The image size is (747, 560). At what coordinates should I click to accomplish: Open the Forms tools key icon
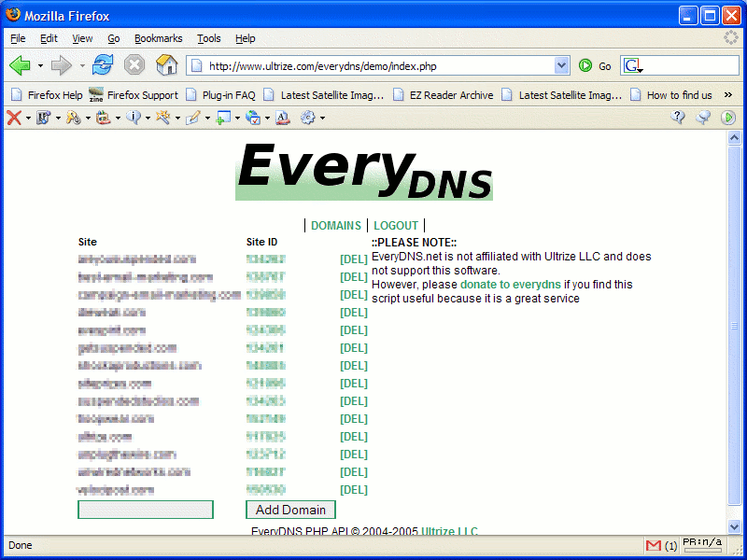[x=74, y=118]
